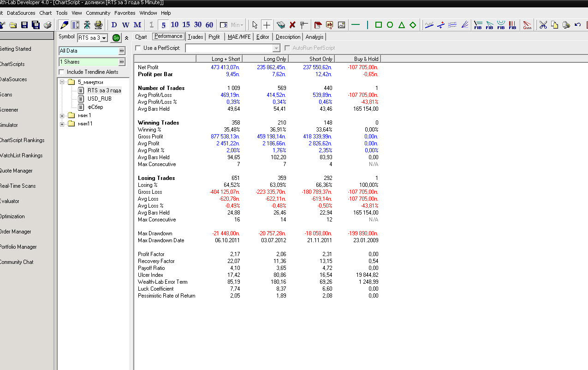Viewport: 588px width, 370px height.
Task: Open the Tools menu
Action: point(62,13)
